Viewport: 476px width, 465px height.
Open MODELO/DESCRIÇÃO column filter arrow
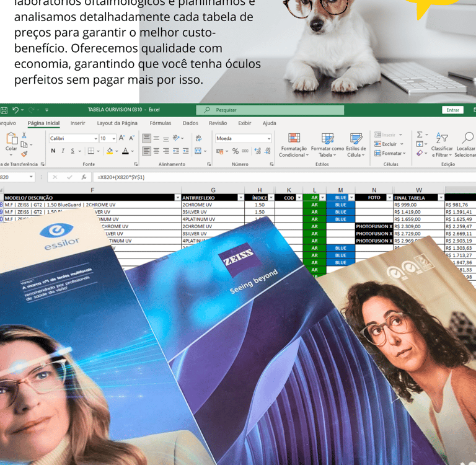[178, 198]
